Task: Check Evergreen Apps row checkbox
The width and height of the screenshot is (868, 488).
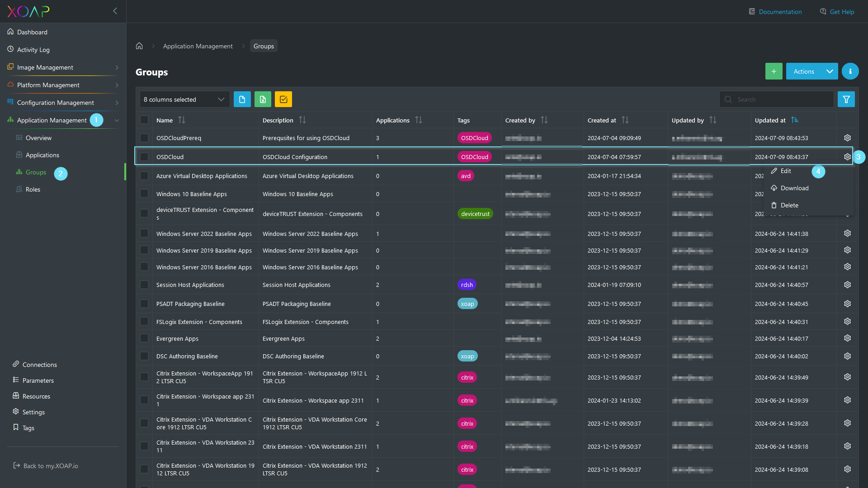Action: click(144, 338)
